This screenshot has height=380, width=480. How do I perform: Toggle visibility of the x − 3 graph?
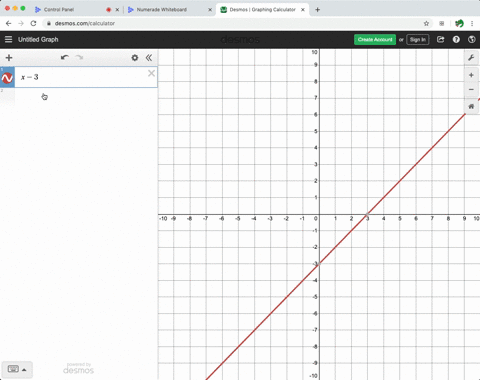[x=7, y=78]
